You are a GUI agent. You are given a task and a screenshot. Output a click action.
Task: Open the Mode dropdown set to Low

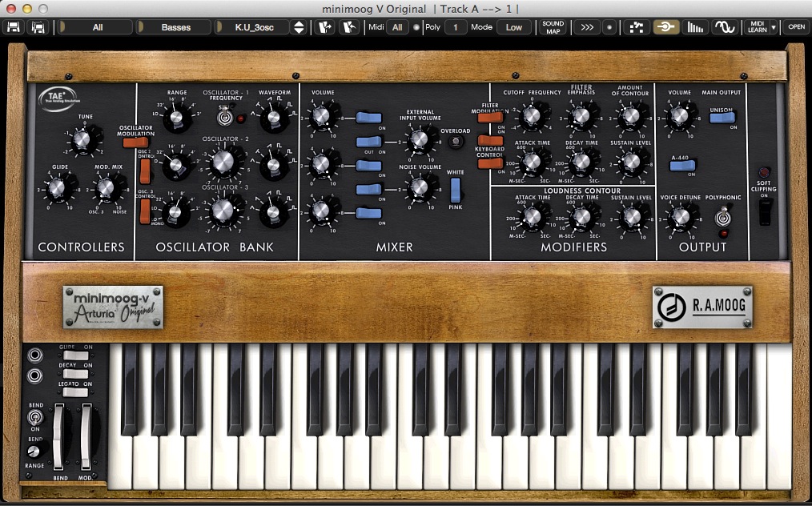514,27
